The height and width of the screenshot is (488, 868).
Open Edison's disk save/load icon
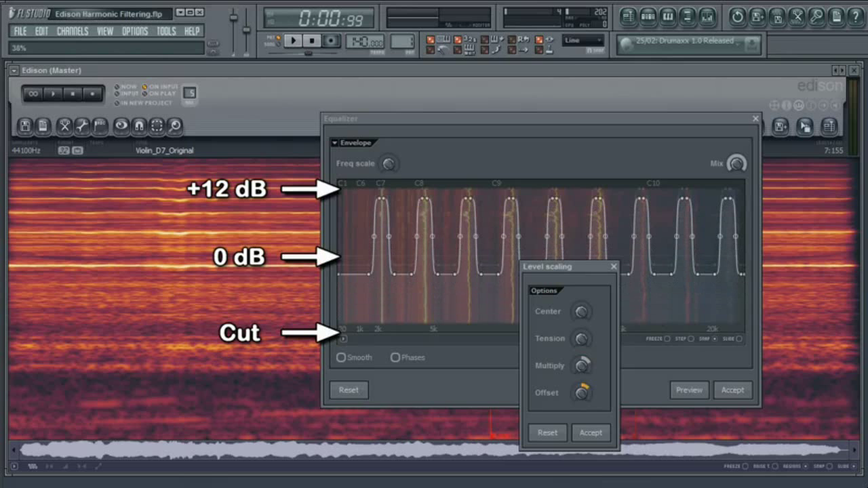(x=24, y=125)
